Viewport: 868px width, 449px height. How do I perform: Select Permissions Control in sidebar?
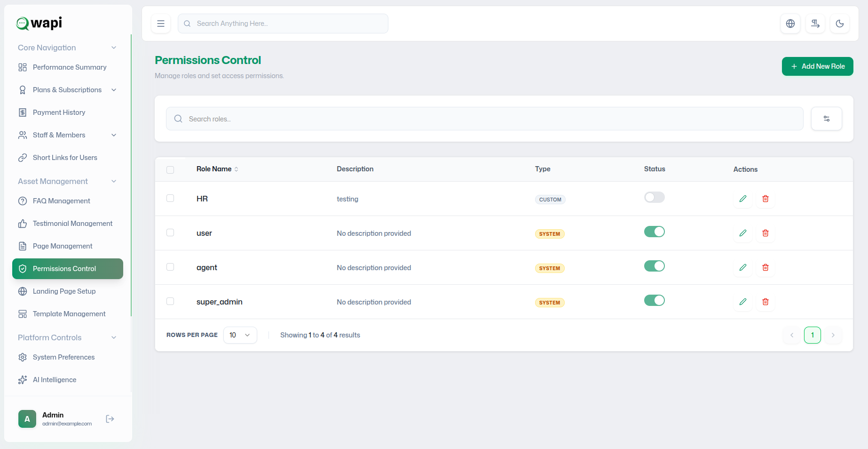click(x=68, y=269)
